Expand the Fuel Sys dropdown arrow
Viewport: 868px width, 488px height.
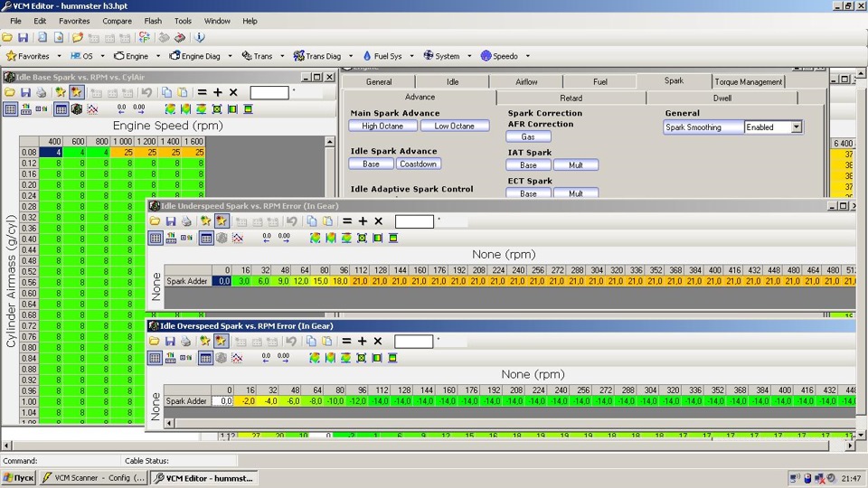(x=411, y=56)
